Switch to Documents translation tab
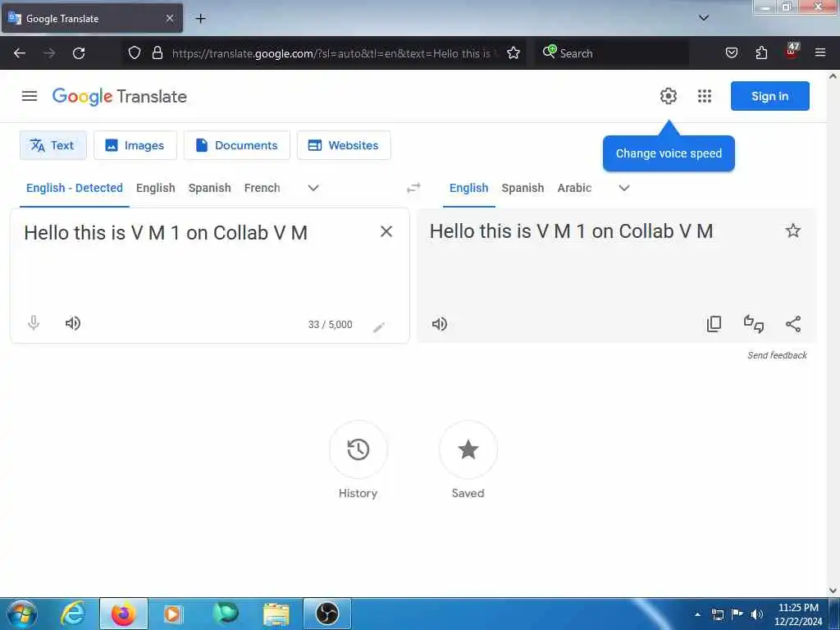 [237, 145]
